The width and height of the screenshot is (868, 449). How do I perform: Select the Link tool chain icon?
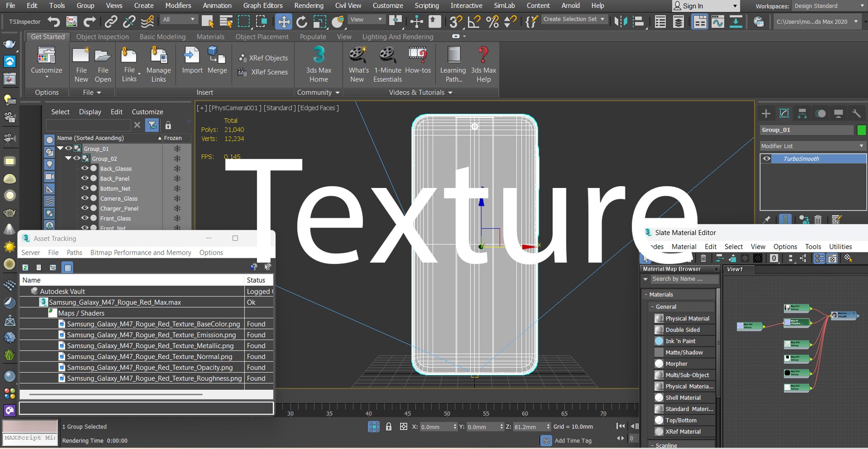(x=111, y=22)
